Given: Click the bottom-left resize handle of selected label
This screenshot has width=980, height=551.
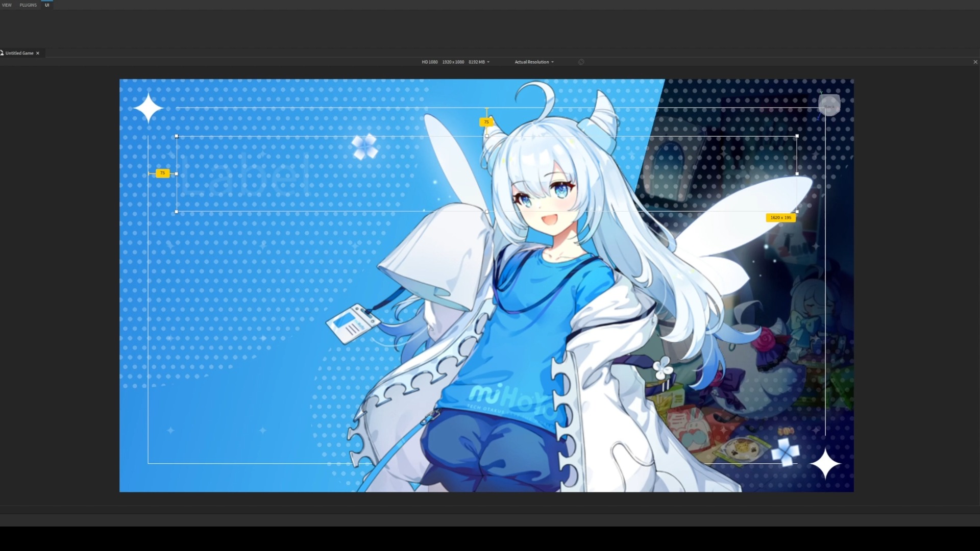Looking at the screenshot, I should click(177, 212).
